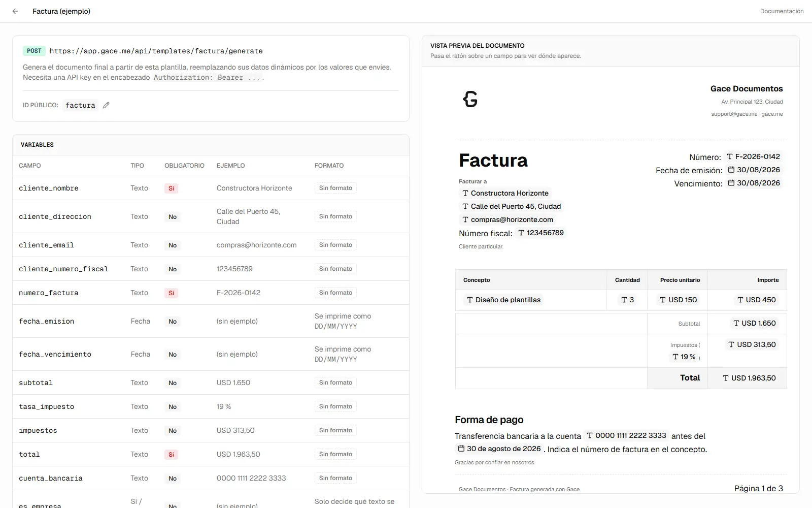Click the cliente_numero_fiscal field name
Viewport: 812px width, 508px height.
coord(63,269)
